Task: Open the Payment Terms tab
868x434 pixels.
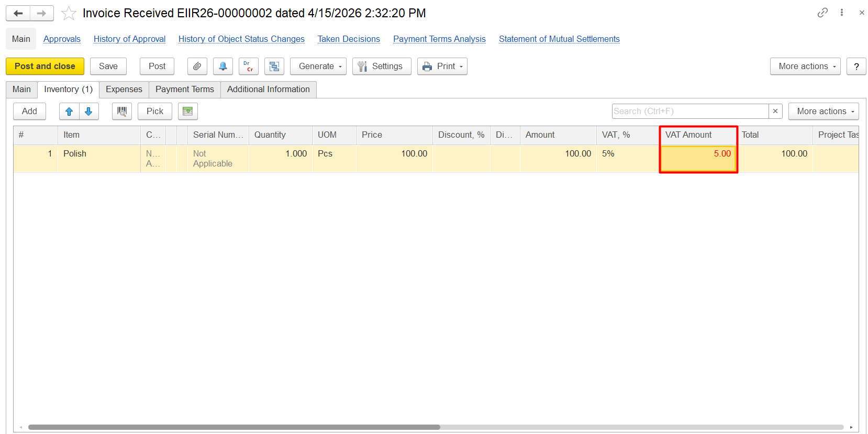Action: pos(184,90)
